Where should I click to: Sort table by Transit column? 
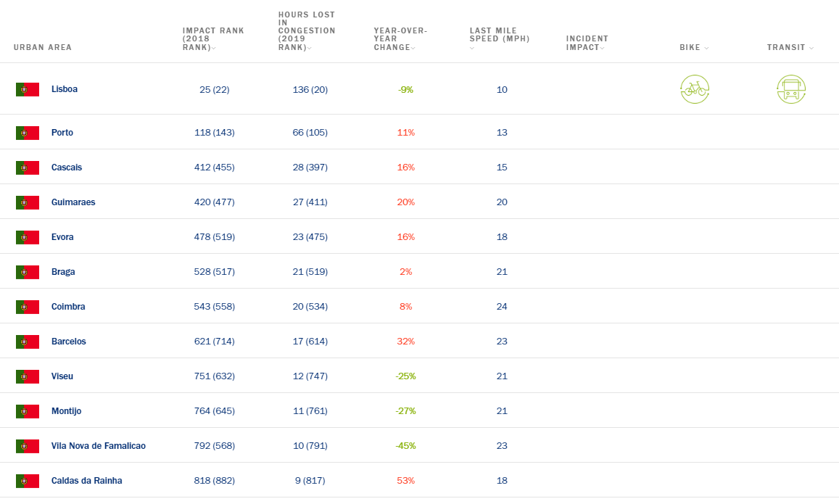click(x=790, y=48)
